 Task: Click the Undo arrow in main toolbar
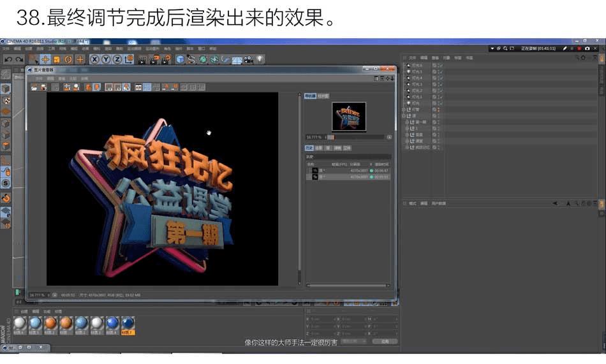coord(8,59)
